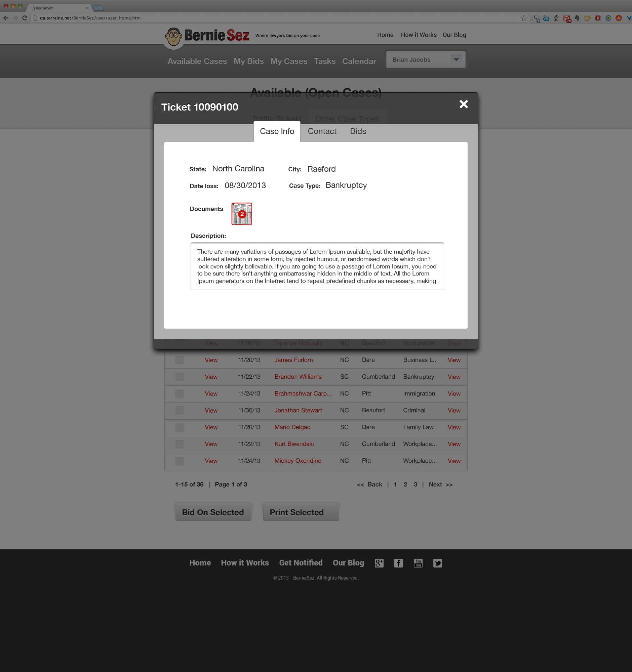Viewport: 632px width, 672px height.
Task: Open the Twitter footer icon
Action: [438, 563]
